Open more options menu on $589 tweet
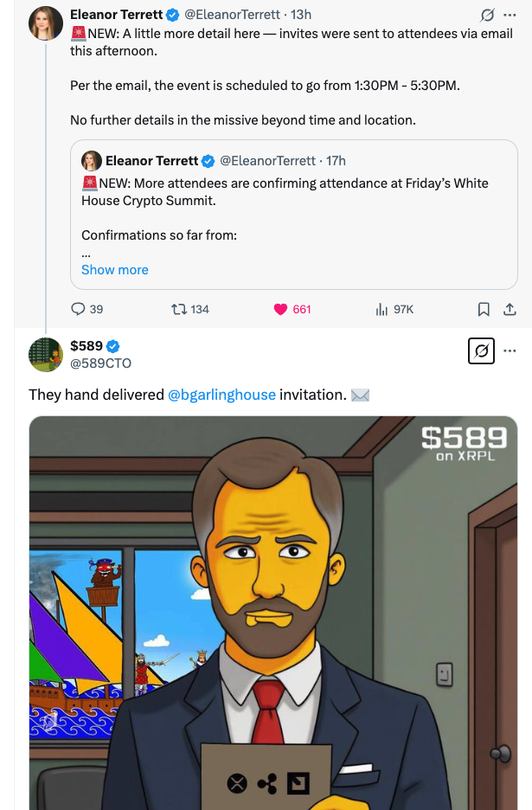Image resolution: width=532 pixels, height=810 pixels. click(x=510, y=351)
